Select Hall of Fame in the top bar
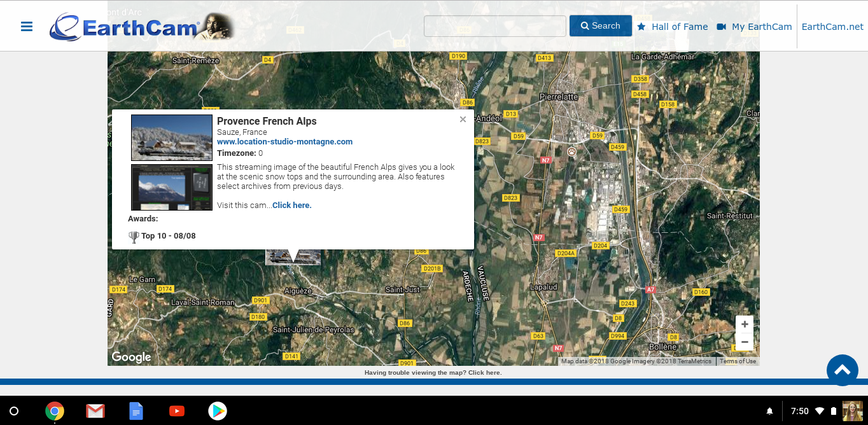 [680, 27]
